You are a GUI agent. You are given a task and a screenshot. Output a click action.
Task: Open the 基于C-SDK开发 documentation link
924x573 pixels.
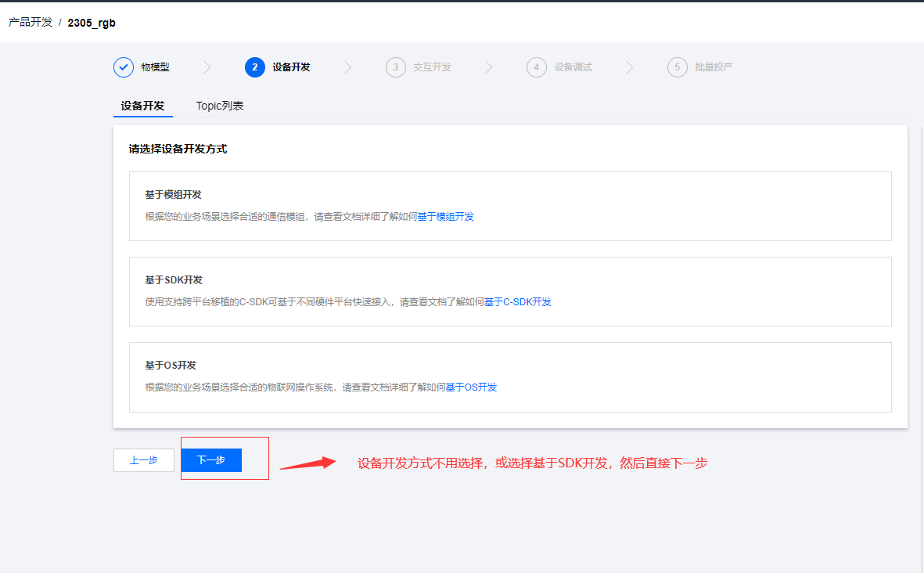[517, 302]
